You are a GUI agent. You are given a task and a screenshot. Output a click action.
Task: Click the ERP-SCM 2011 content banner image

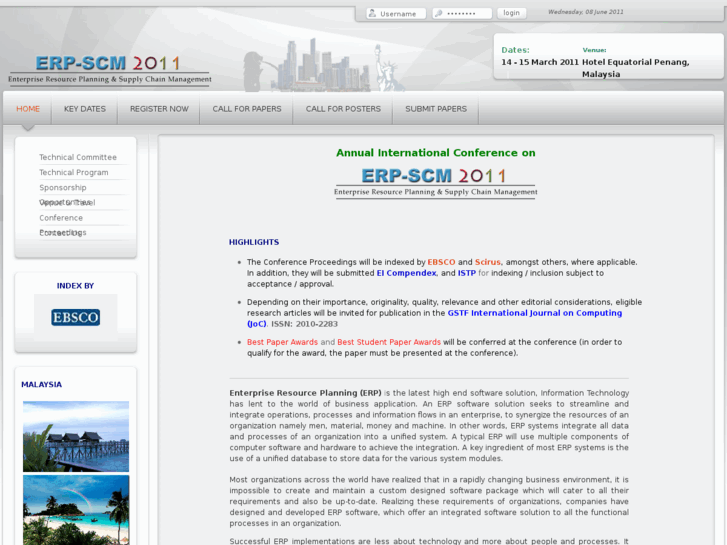coord(435,182)
